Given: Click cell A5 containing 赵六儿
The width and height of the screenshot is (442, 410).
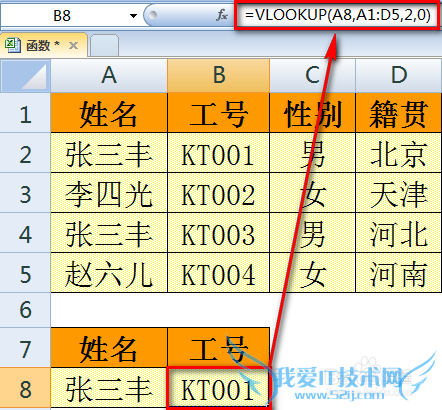Looking at the screenshot, I should (109, 272).
